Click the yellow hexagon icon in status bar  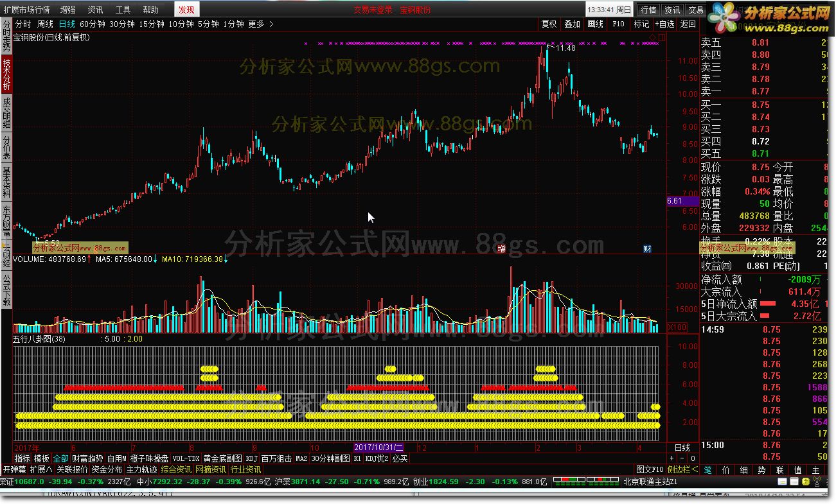(805, 482)
